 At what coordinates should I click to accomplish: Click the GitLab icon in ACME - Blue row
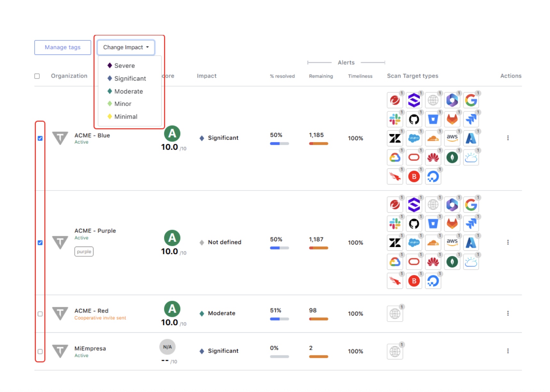(452, 119)
